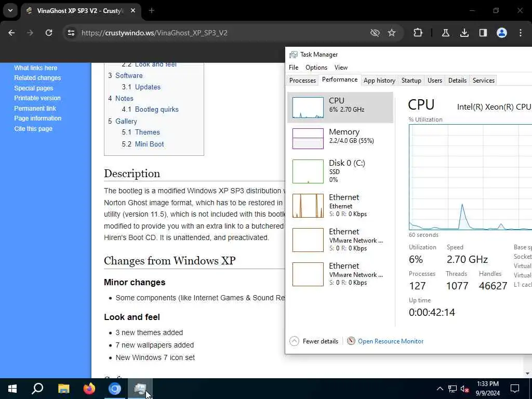The height and width of the screenshot is (399, 532).
Task: Open the Windows Start button
Action: click(12, 389)
